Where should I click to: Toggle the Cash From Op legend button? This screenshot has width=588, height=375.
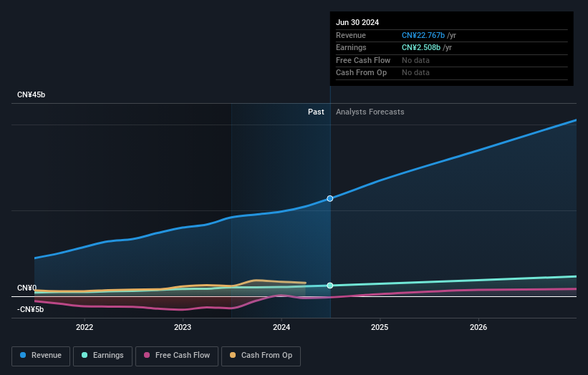click(261, 356)
